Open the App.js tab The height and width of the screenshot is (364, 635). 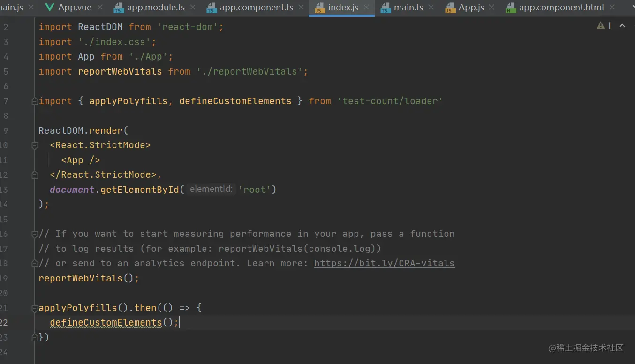(471, 8)
